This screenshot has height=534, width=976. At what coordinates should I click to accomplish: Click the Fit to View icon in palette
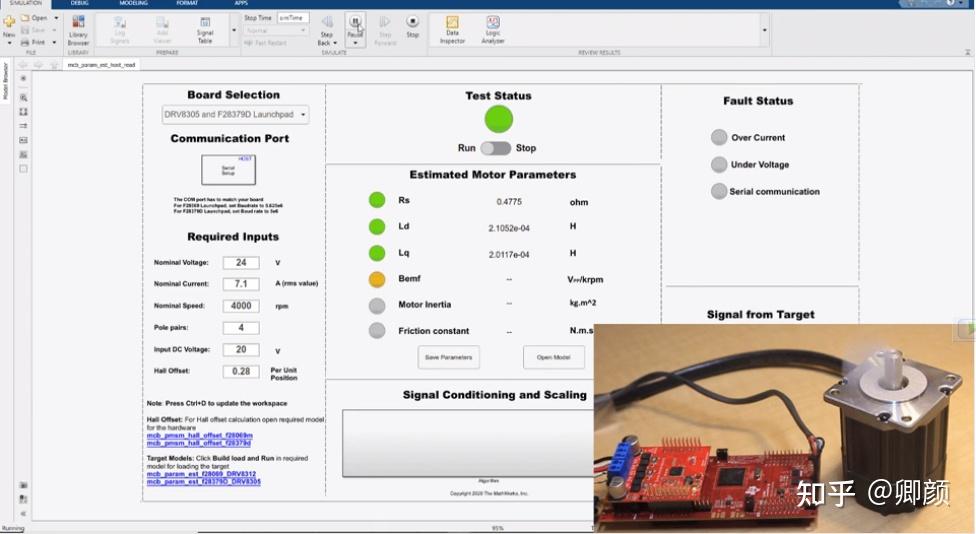pos(23,112)
